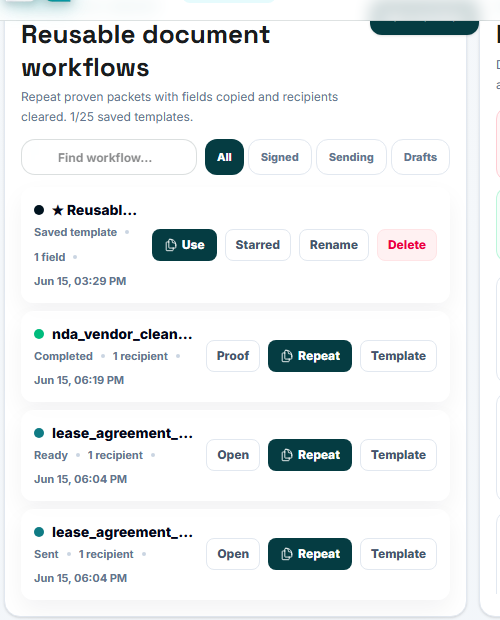Toggle Starred on the saved template
This screenshot has height=620, width=500.
click(x=258, y=245)
